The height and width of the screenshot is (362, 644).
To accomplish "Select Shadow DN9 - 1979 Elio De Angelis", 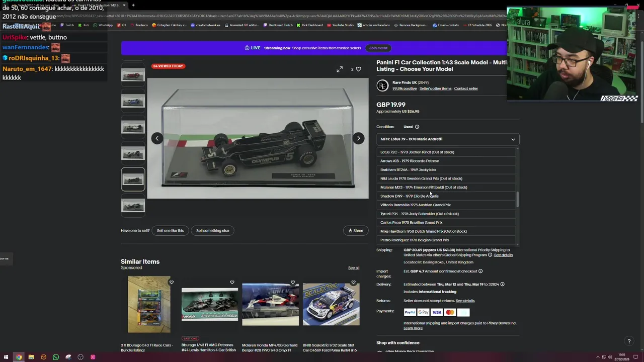I will [x=447, y=196].
